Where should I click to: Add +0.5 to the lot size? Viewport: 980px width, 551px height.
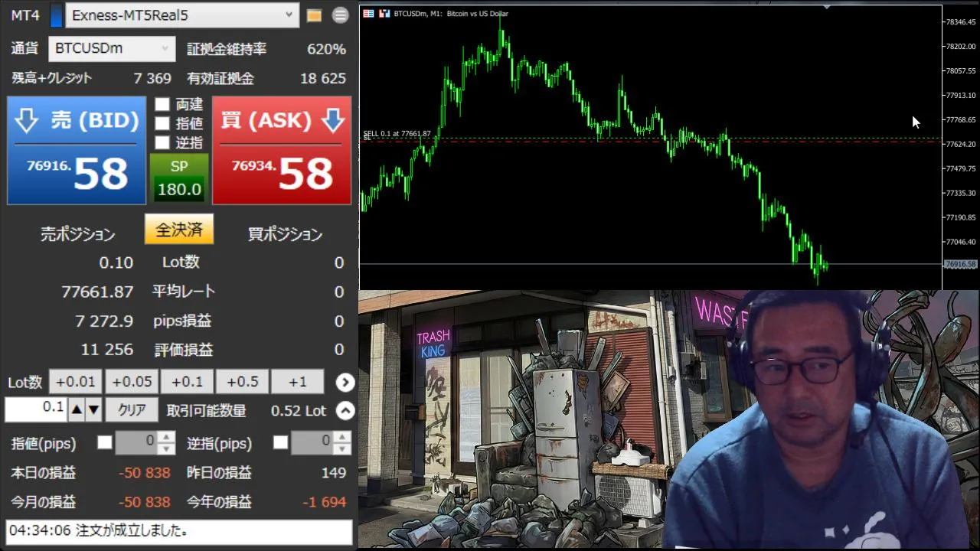(242, 382)
